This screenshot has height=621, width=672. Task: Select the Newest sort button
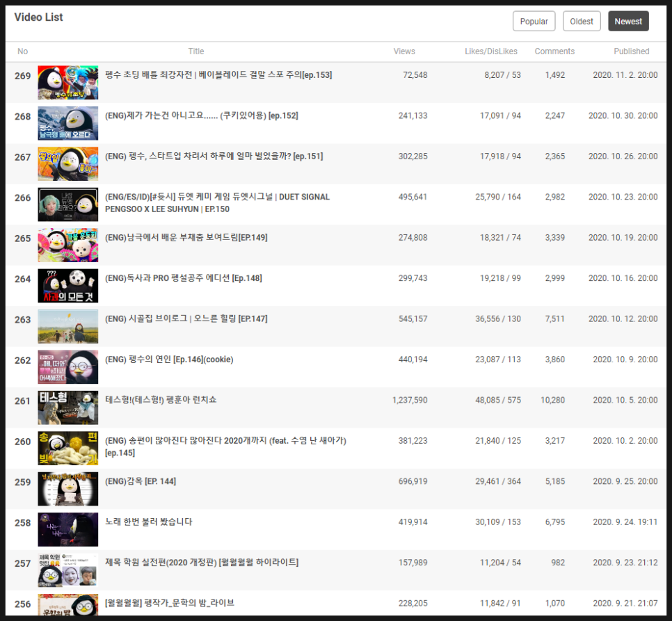point(628,21)
